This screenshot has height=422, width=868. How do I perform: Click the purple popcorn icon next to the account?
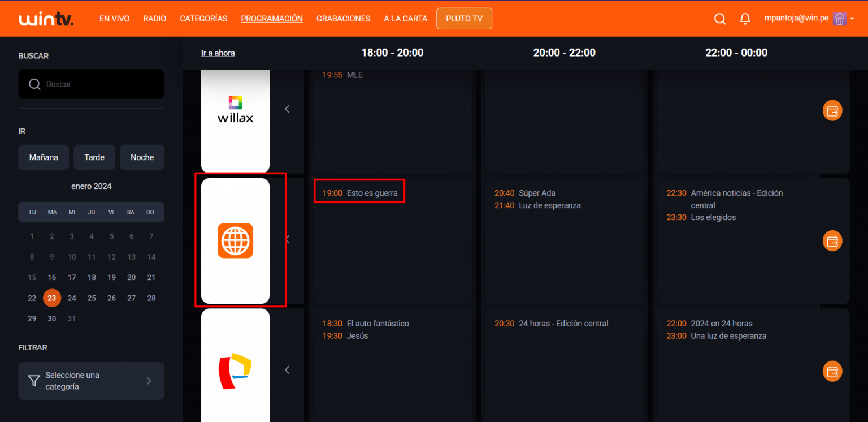coord(840,19)
